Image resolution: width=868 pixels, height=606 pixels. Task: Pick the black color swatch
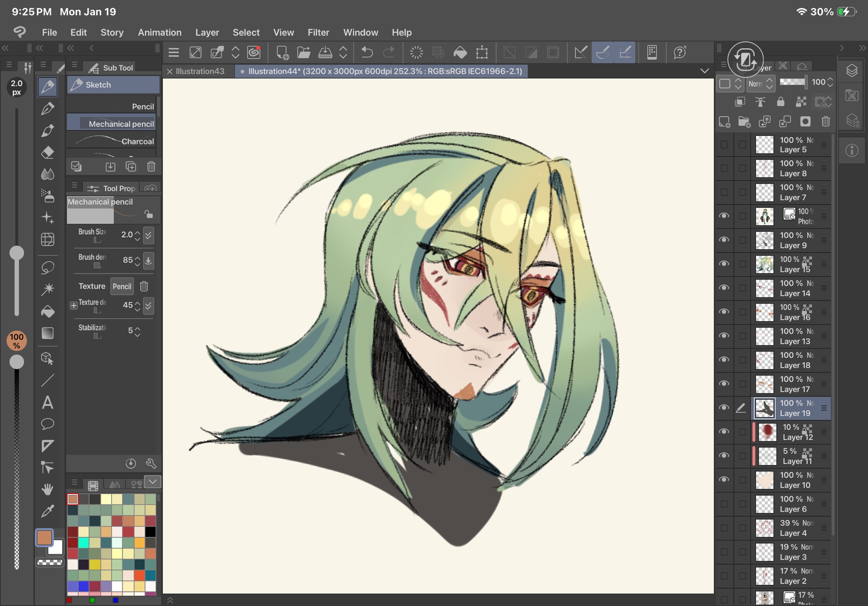point(151,532)
